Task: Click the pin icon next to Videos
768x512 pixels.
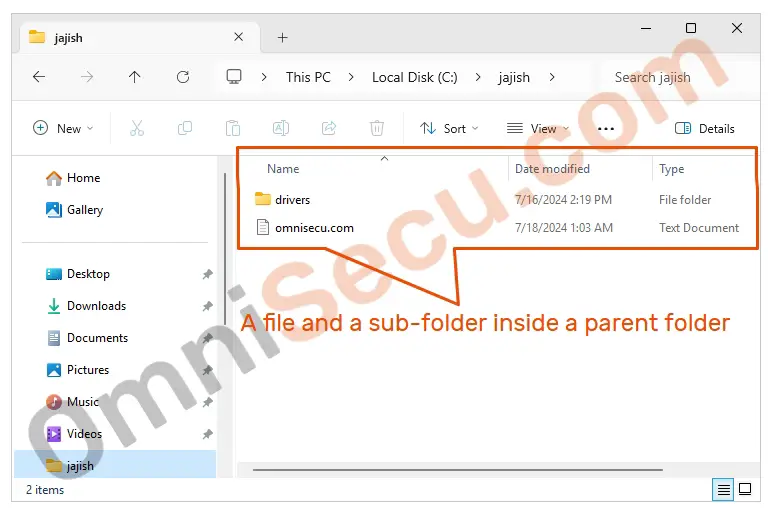Action: (x=208, y=434)
